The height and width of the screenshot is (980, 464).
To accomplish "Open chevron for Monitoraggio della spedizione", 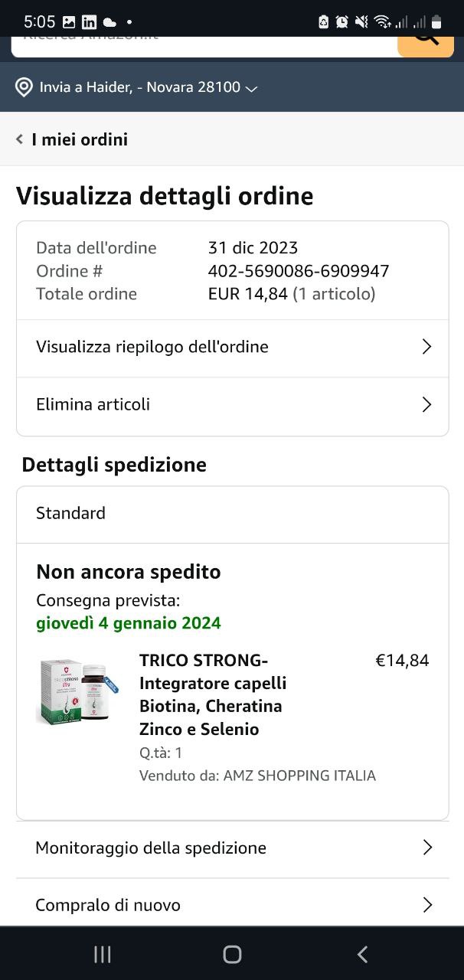I will pyautogui.click(x=427, y=848).
